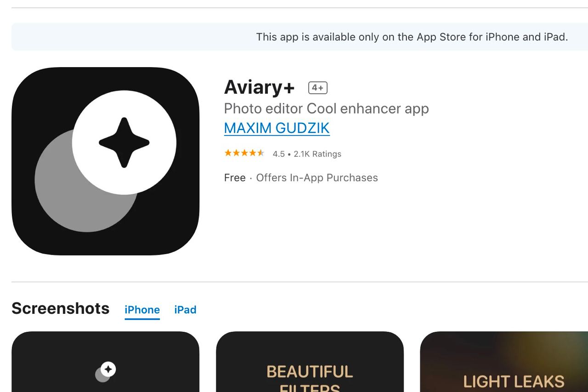Click the Offers In-App Purchases text
Viewport: 588px width, 392px height.
(x=317, y=178)
